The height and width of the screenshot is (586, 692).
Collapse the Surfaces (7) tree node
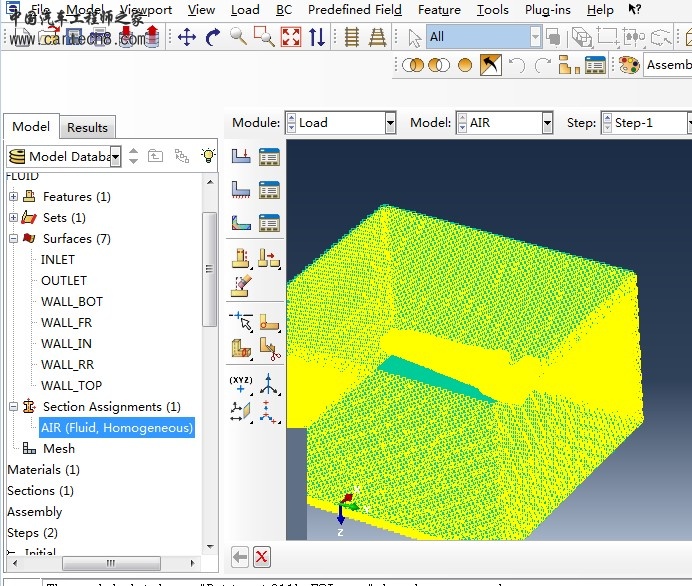13,239
